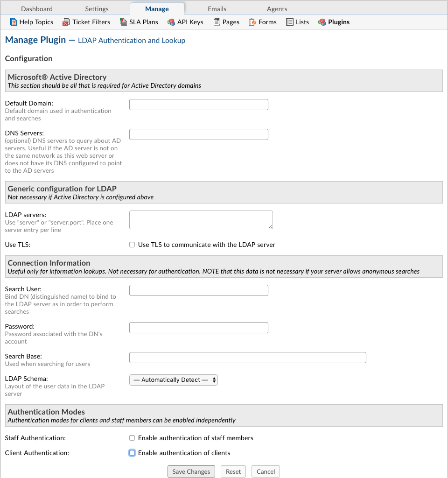Cancel the plugin configuration
This screenshot has width=448, height=478.
(266, 471)
